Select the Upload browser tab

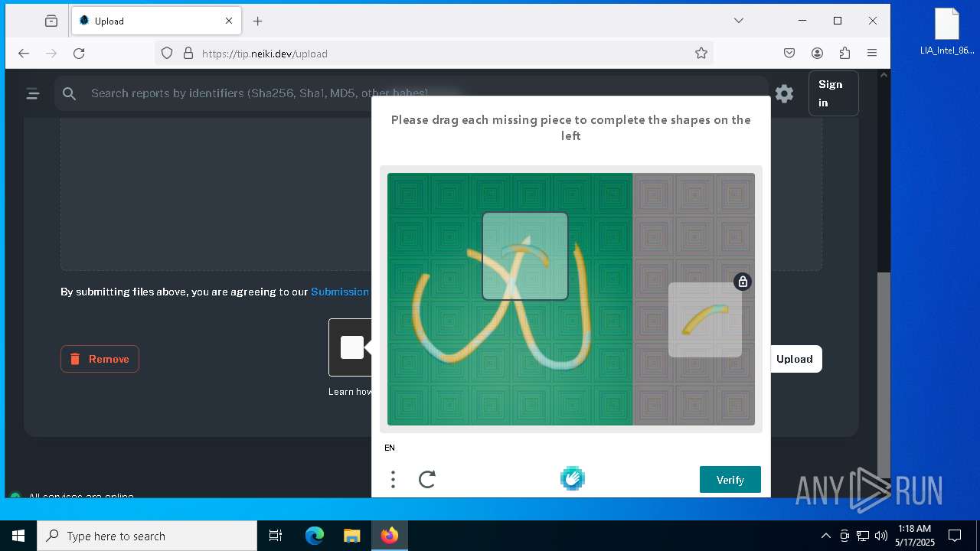point(156,21)
